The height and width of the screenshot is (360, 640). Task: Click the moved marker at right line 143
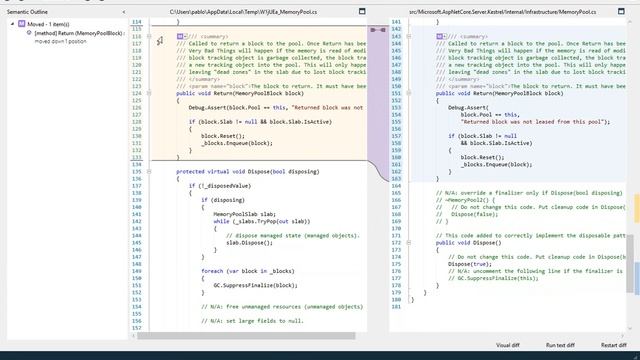[x=441, y=36]
